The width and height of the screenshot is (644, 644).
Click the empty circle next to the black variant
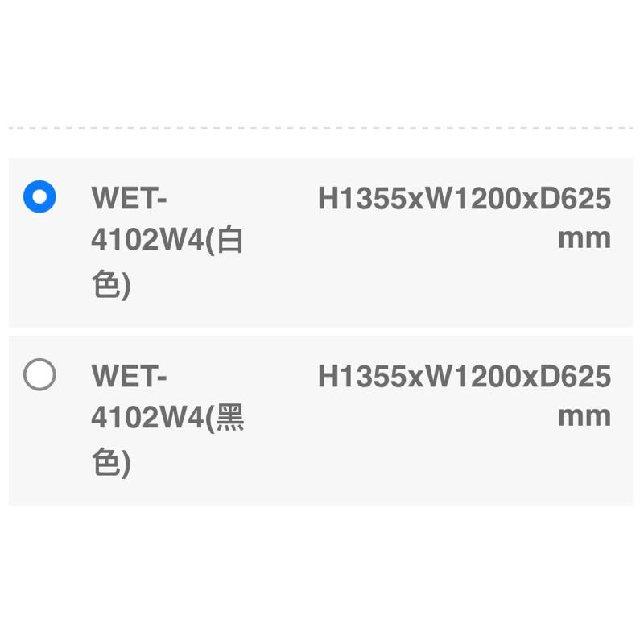pyautogui.click(x=38, y=374)
